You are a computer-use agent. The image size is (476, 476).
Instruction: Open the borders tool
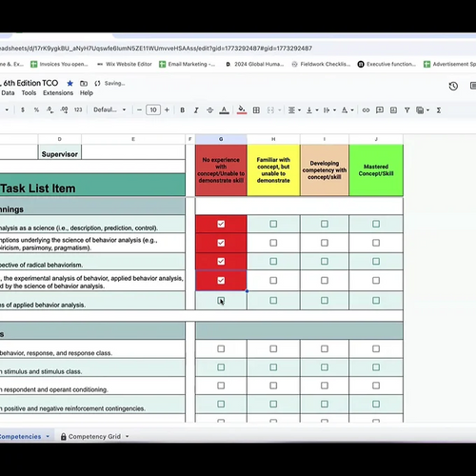point(256,109)
